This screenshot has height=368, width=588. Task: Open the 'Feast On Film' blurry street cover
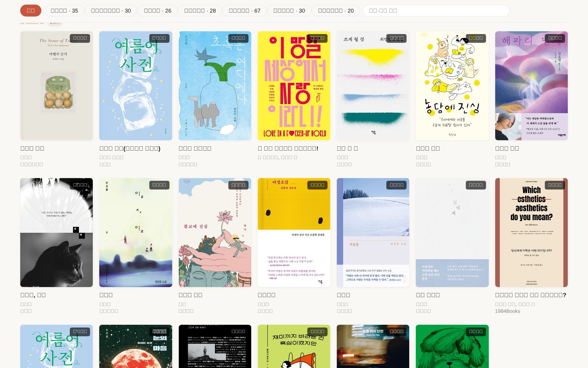[x=373, y=347]
